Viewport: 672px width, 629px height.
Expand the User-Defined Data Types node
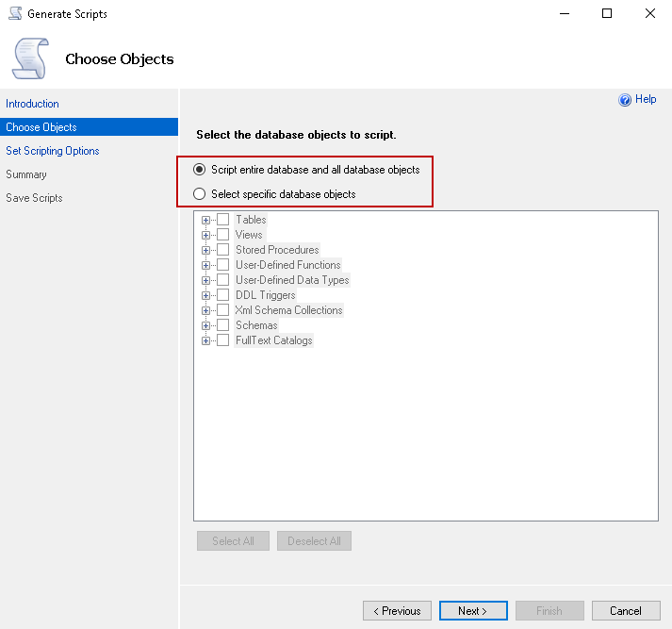[205, 280]
